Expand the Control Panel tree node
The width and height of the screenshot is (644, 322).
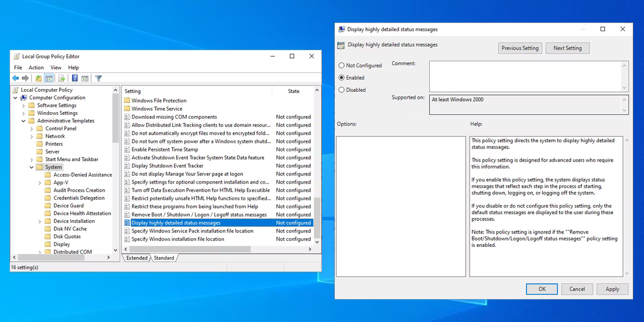32,129
